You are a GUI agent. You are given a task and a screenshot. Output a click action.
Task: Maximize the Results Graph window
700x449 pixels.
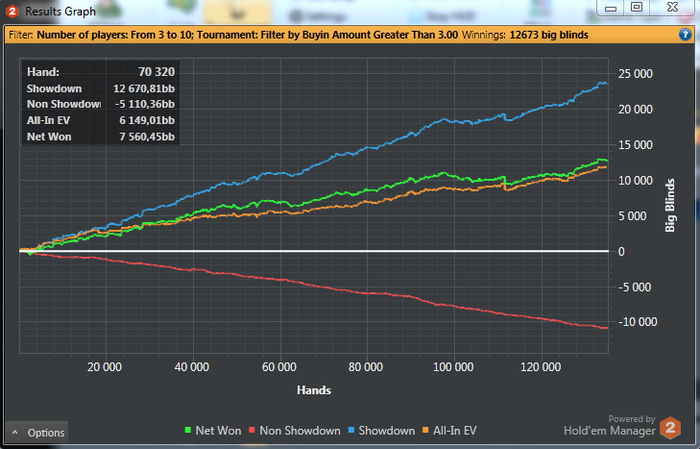(637, 8)
